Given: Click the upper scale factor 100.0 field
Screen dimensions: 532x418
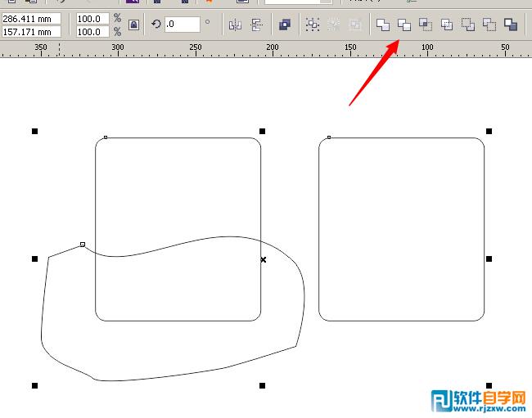Looking at the screenshot, I should click(x=92, y=19).
